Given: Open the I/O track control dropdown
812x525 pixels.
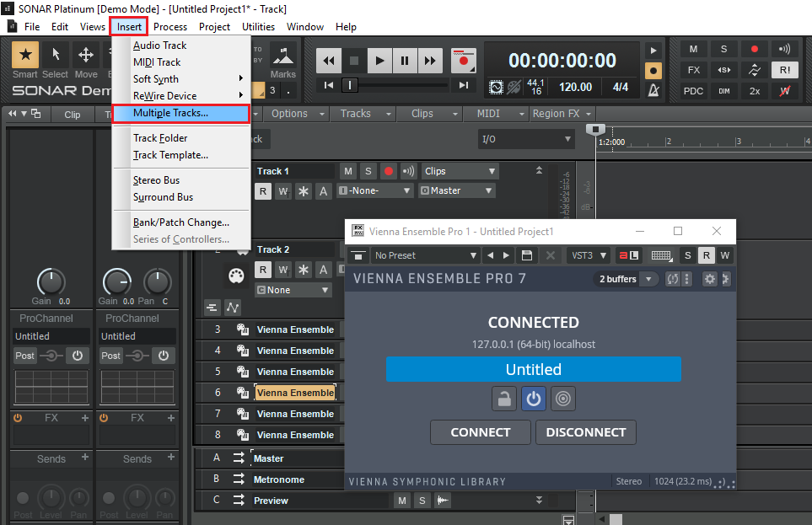Looking at the screenshot, I should 526,139.
